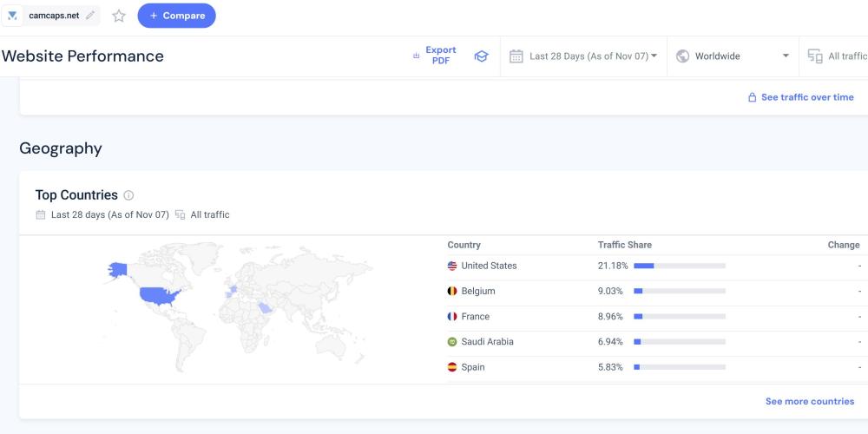Image resolution: width=868 pixels, height=434 pixels.
Task: Click the Compare button
Action: [176, 16]
